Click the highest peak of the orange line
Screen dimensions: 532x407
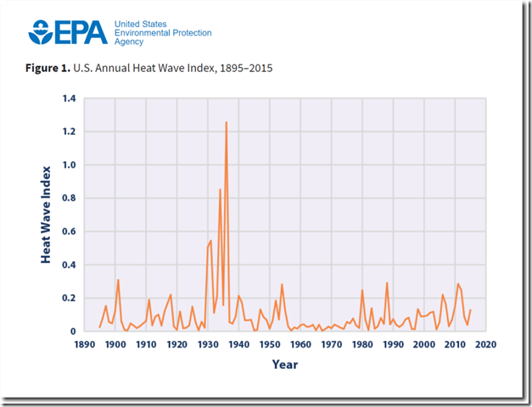coord(226,122)
